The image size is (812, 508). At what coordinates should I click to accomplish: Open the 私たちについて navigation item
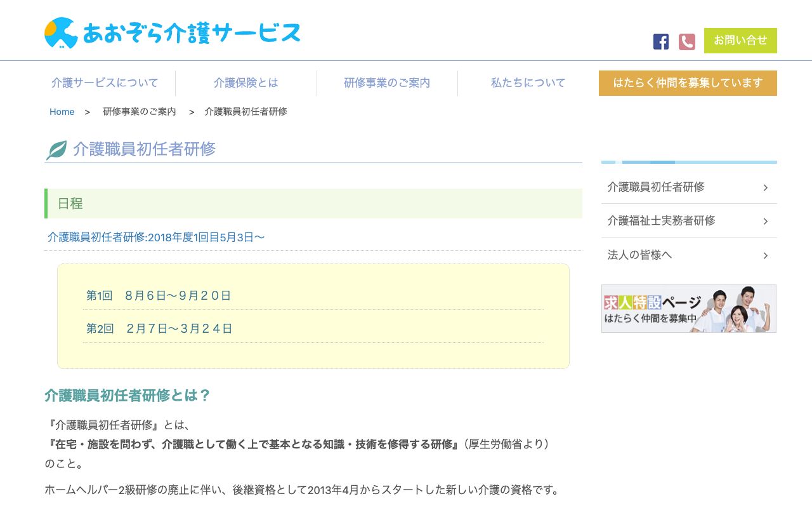(528, 83)
